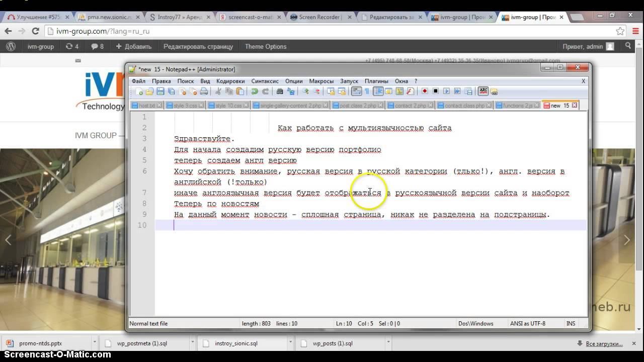Click the ANSI as UTF-8 encoding status

(527, 324)
